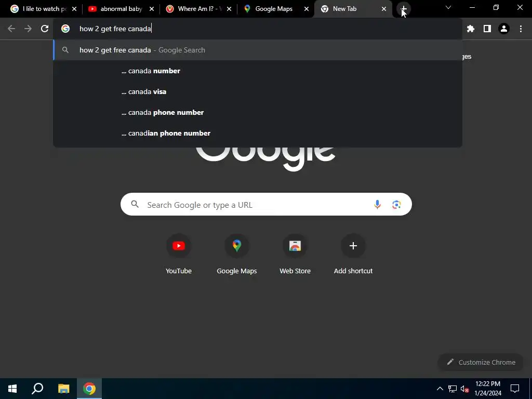Start voice search with microphone icon

tap(377, 205)
